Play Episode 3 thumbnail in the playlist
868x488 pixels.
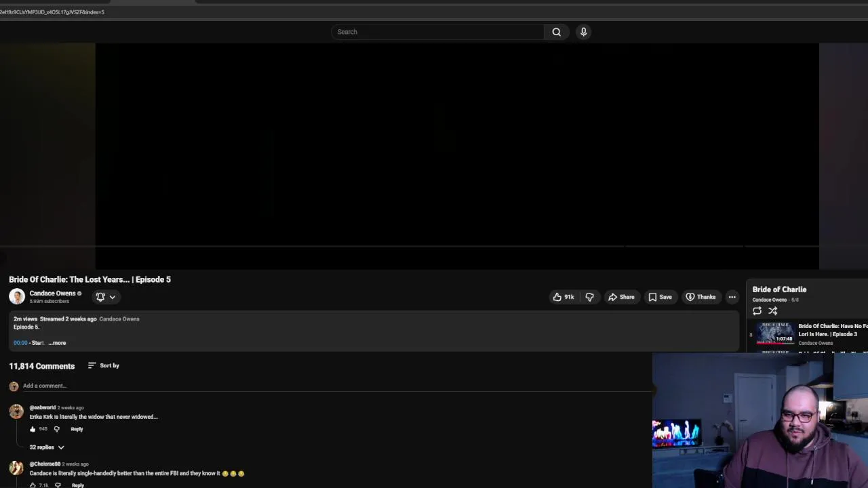coord(776,333)
